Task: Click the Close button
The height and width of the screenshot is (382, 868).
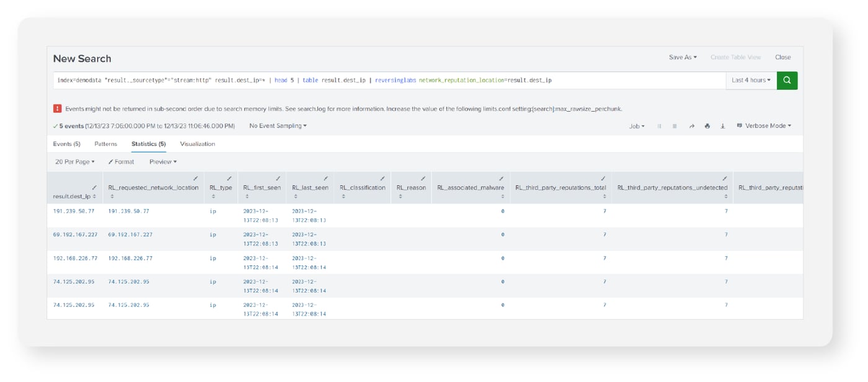Action: coord(783,57)
